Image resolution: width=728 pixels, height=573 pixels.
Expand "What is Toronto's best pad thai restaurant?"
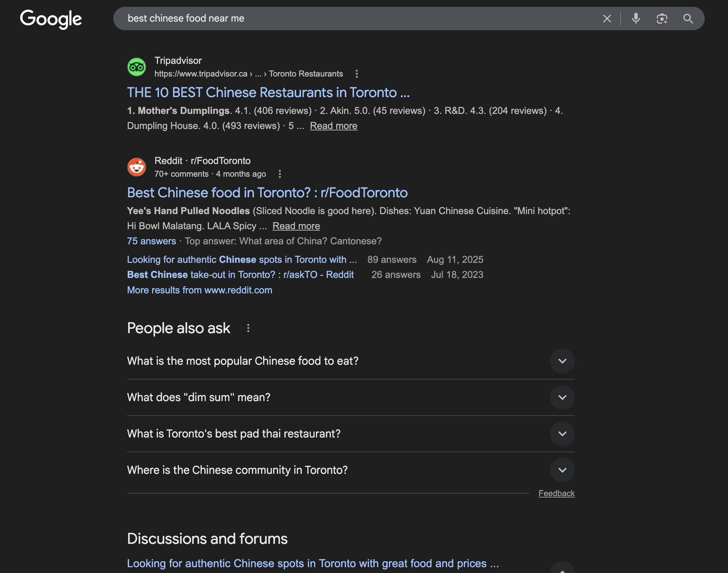[562, 433]
